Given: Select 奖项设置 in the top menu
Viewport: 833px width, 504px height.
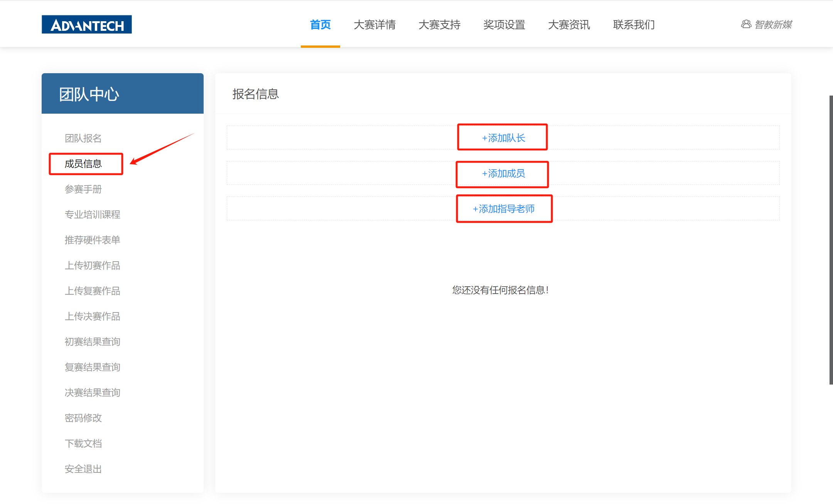Looking at the screenshot, I should (x=504, y=25).
